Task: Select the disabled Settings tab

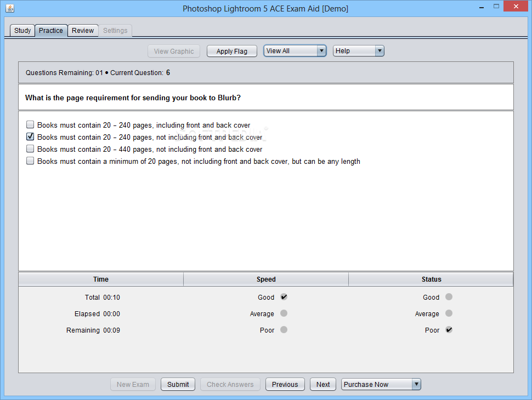Action: coord(115,31)
